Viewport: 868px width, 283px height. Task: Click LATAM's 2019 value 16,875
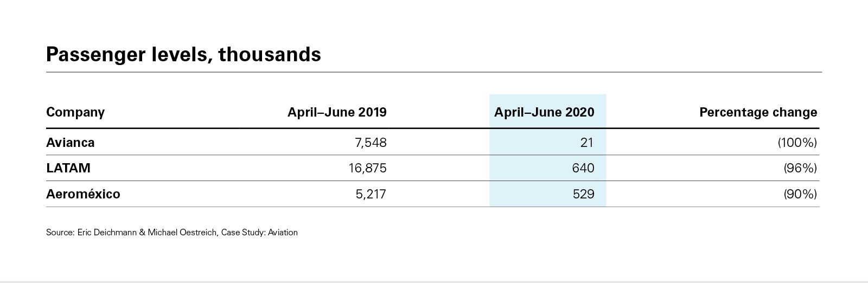tap(367, 168)
